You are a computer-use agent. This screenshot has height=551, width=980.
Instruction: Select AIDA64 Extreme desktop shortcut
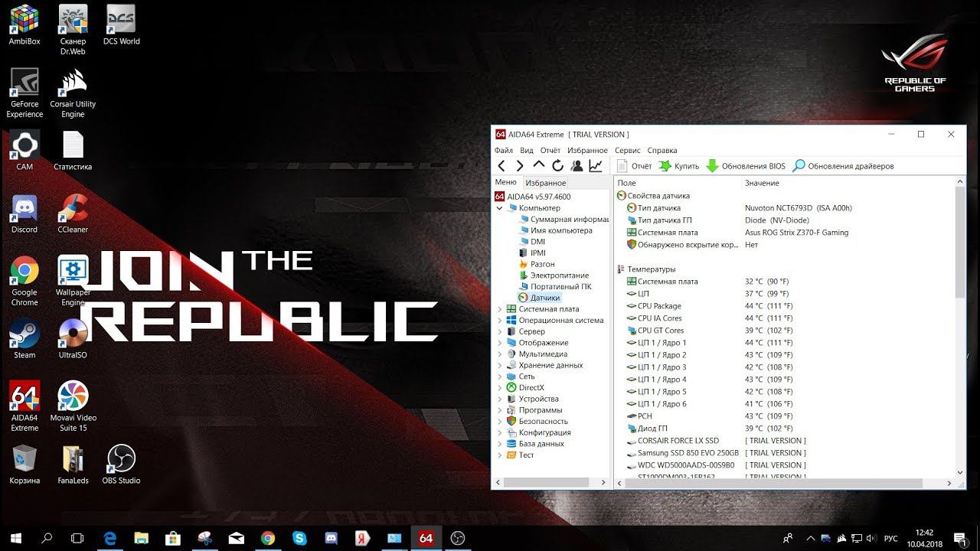click(x=24, y=406)
